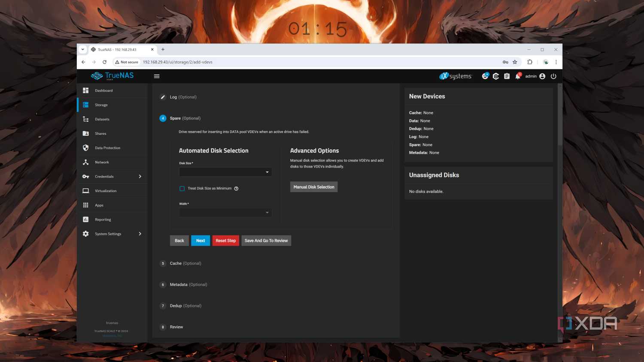Select the Storage sidebar icon
This screenshot has height=362, width=644.
tap(85, 105)
